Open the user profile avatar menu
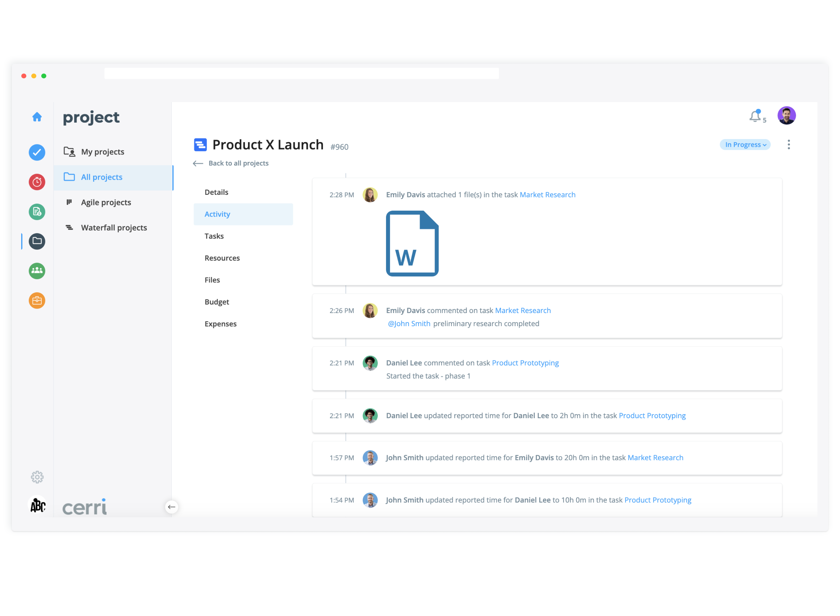 coord(786,116)
